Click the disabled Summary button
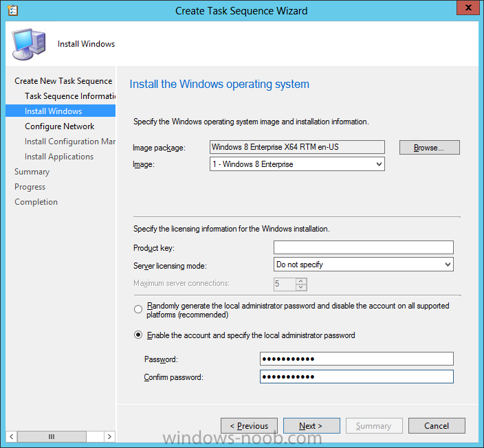Viewport: 484px width, 448px height. pyautogui.click(x=374, y=426)
